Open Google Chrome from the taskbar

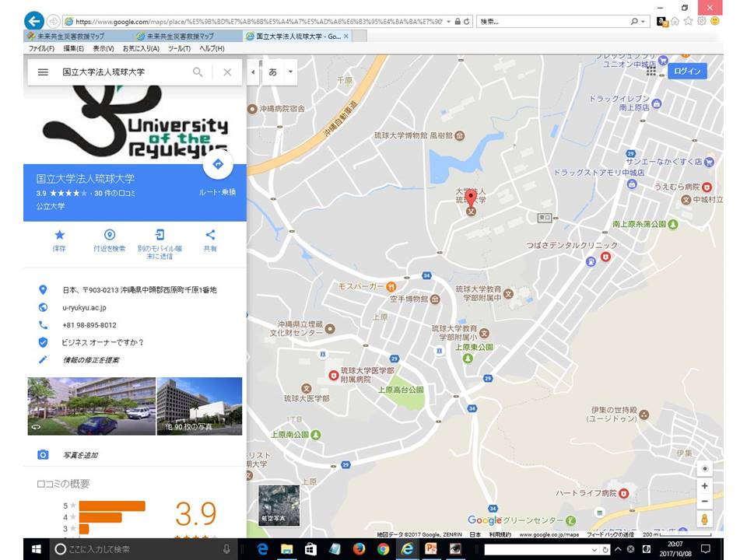pyautogui.click(x=383, y=549)
